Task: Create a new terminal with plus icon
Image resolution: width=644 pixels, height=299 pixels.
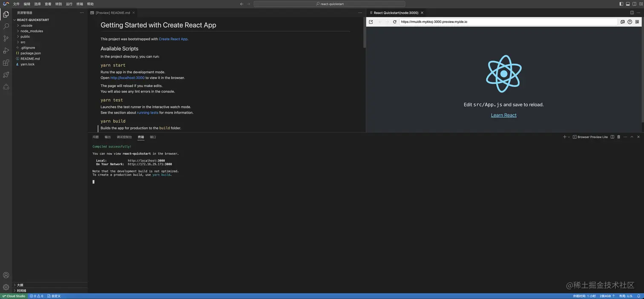Action: (565, 137)
